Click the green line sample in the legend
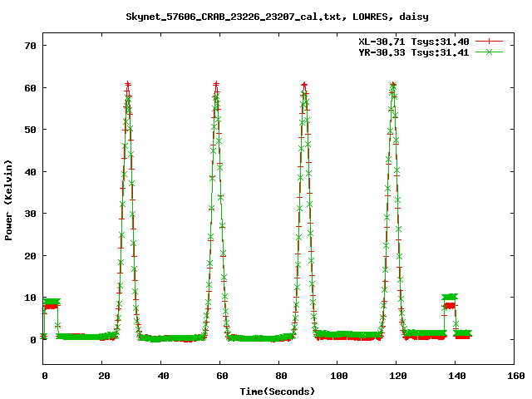 click(x=489, y=52)
